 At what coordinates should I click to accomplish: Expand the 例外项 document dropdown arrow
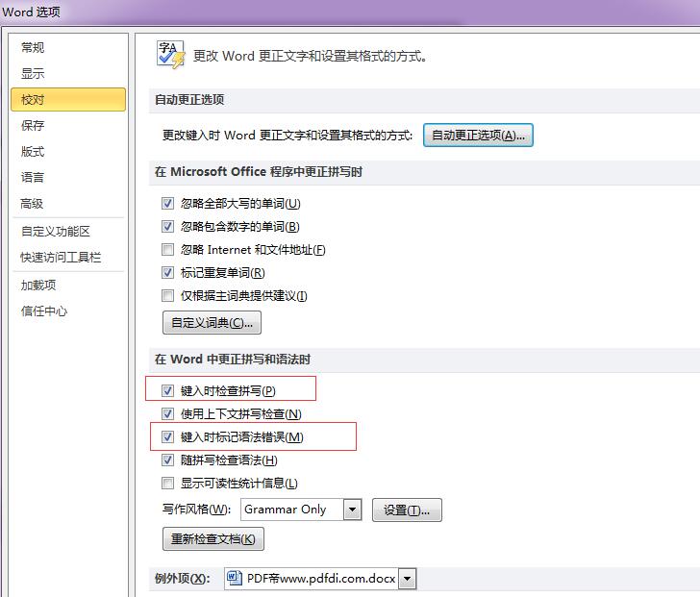(x=407, y=579)
